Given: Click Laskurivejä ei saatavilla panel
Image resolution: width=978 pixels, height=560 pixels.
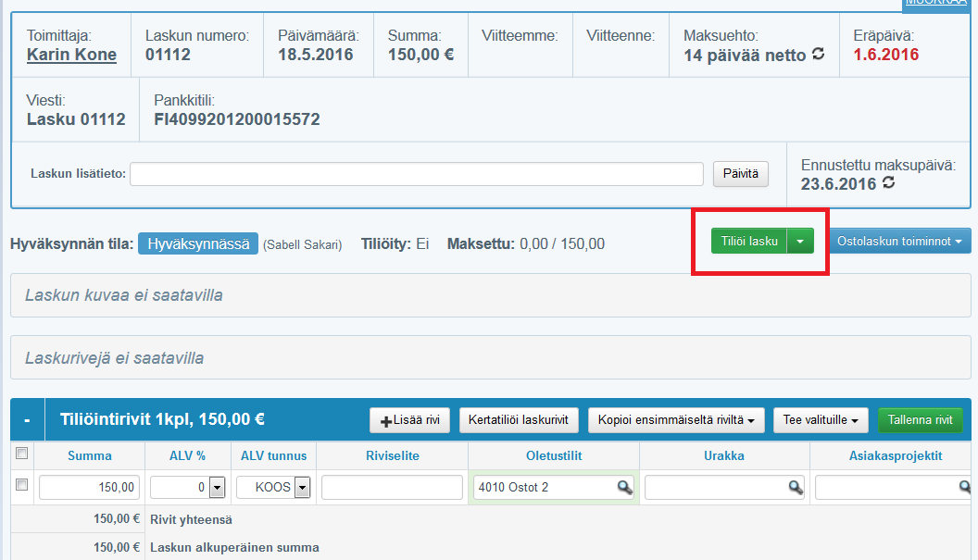Looking at the screenshot, I should (x=491, y=357).
